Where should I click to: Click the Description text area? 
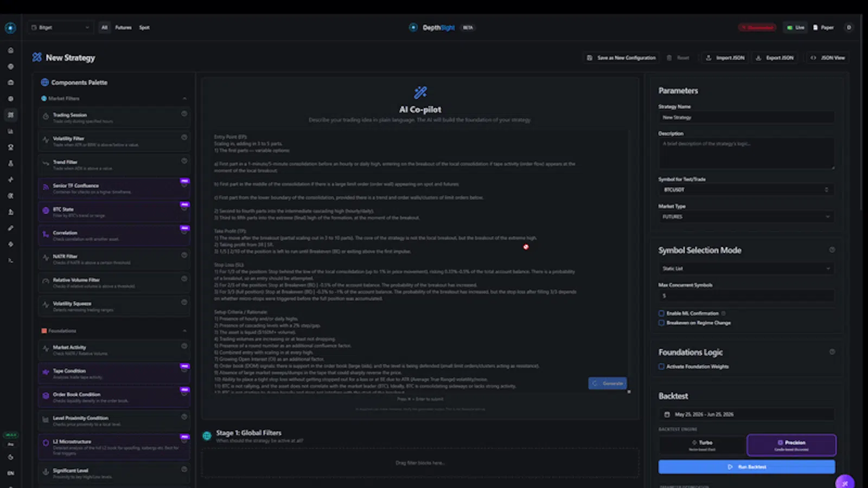click(x=746, y=153)
